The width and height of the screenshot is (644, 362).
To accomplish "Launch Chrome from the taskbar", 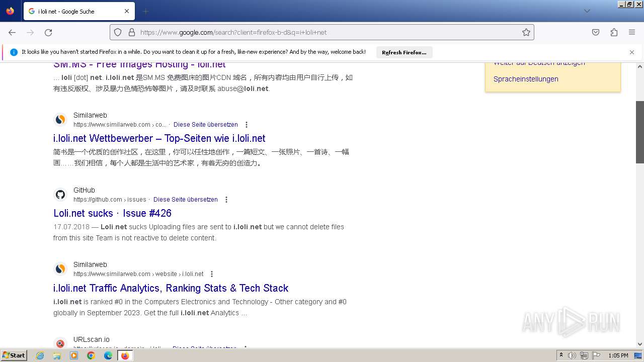I will pos(91,355).
